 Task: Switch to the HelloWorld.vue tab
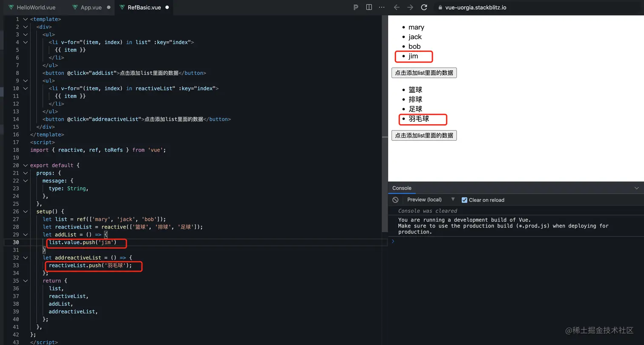click(x=32, y=8)
